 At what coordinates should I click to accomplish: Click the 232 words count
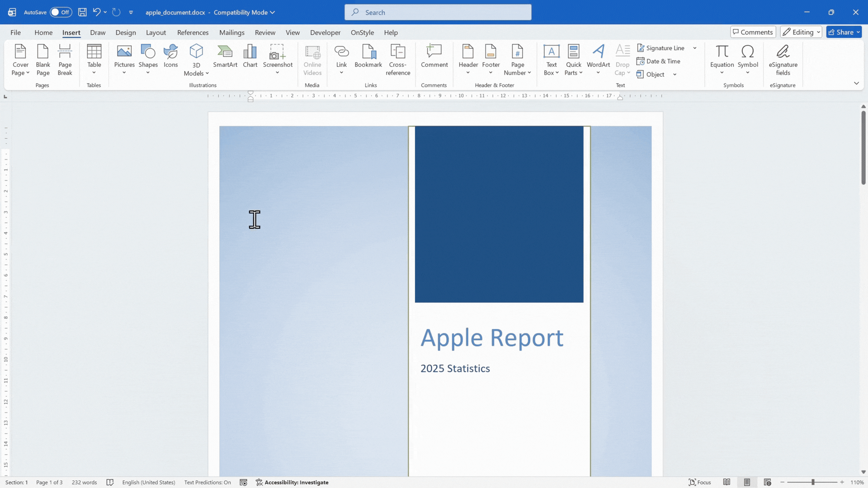point(84,482)
